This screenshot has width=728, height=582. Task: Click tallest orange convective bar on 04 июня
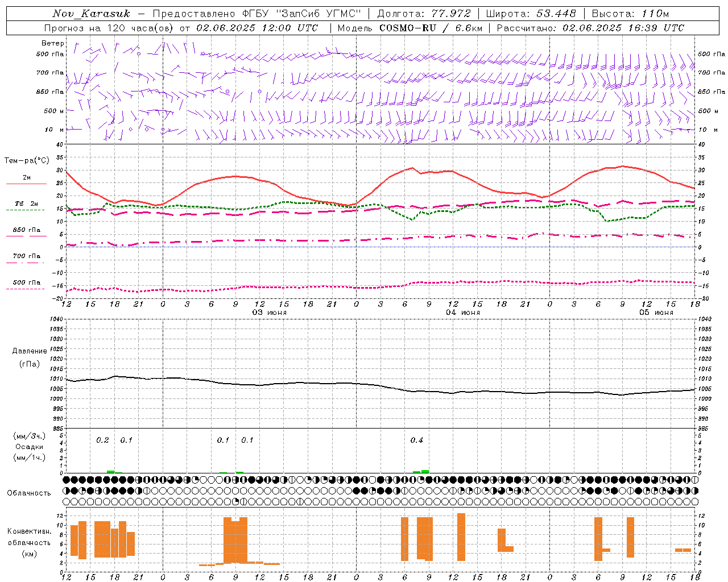tap(461, 537)
